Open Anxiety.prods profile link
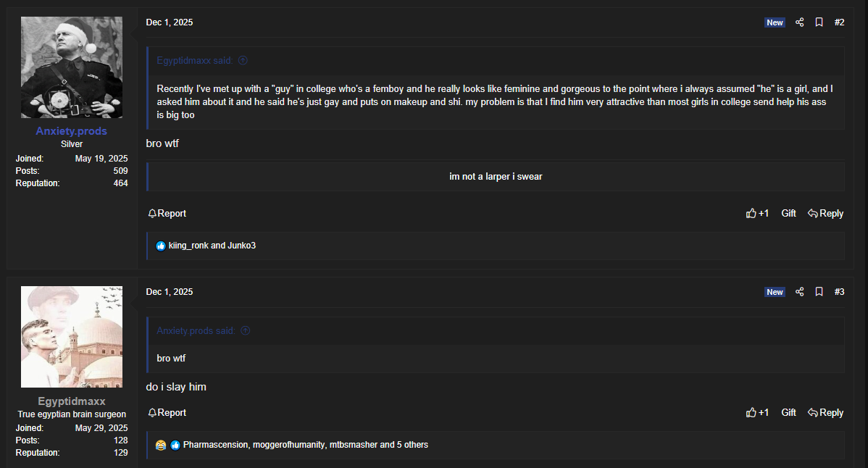The width and height of the screenshot is (868, 468). tap(71, 131)
